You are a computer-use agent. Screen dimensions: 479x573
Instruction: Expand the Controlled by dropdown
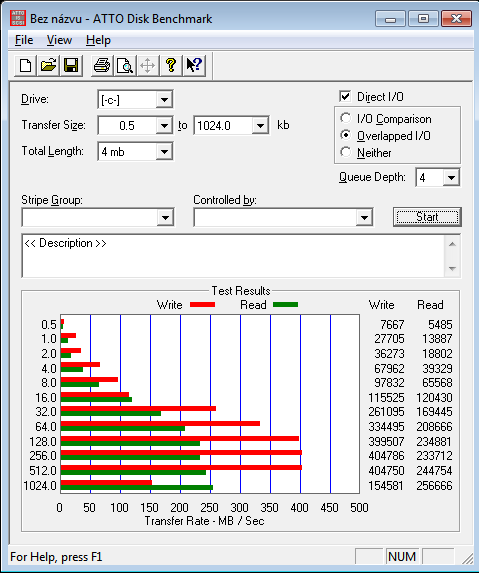[x=364, y=218]
